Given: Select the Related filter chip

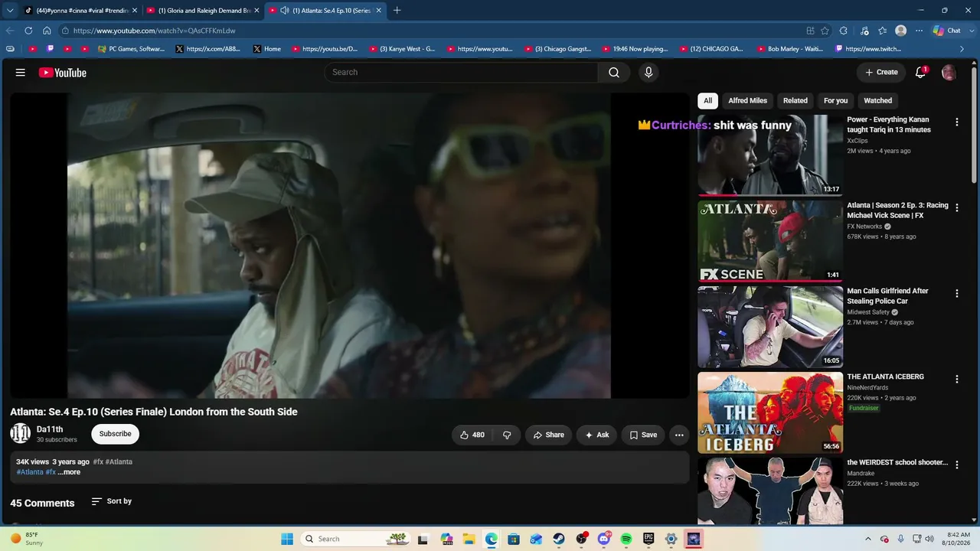Looking at the screenshot, I should 795,100.
